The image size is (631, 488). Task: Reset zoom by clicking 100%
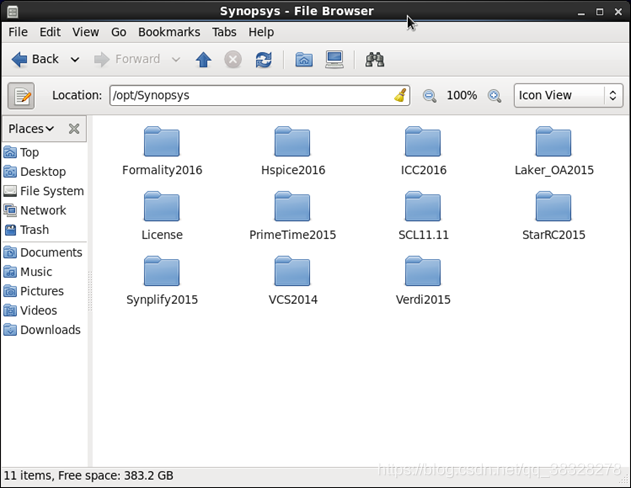[462, 95]
